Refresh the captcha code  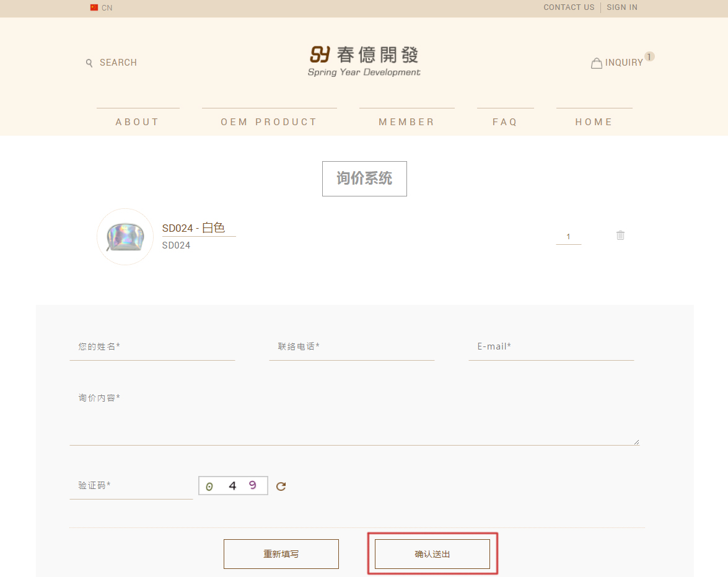point(281,487)
